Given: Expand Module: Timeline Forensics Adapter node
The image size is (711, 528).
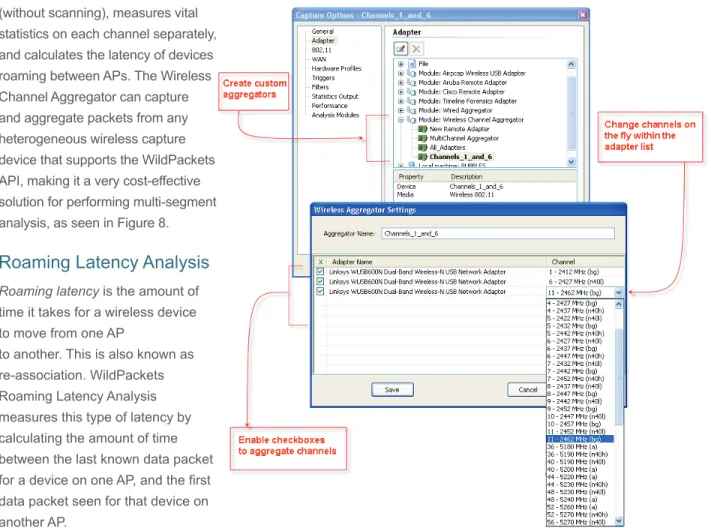Looking at the screenshot, I should pyautogui.click(x=400, y=101).
